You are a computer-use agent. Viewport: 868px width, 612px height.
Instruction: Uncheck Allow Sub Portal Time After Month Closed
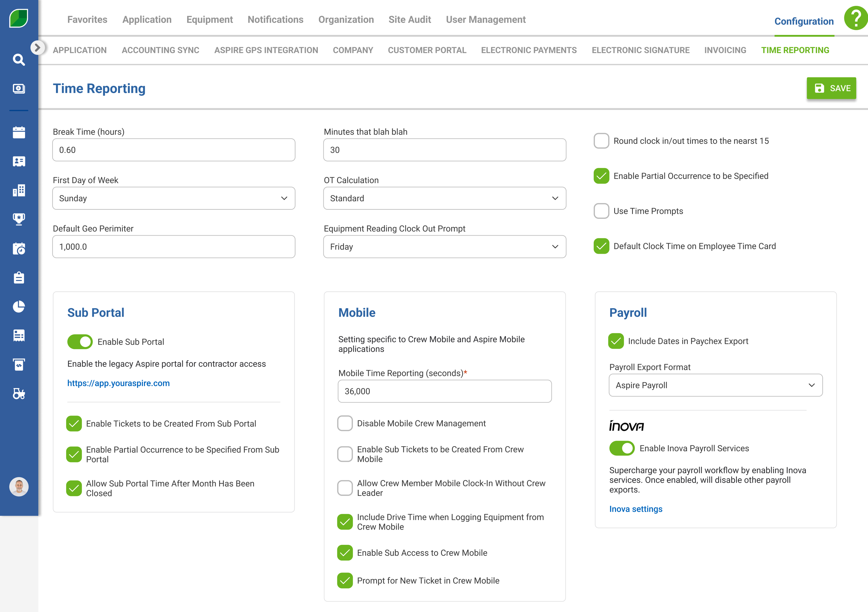[74, 488]
